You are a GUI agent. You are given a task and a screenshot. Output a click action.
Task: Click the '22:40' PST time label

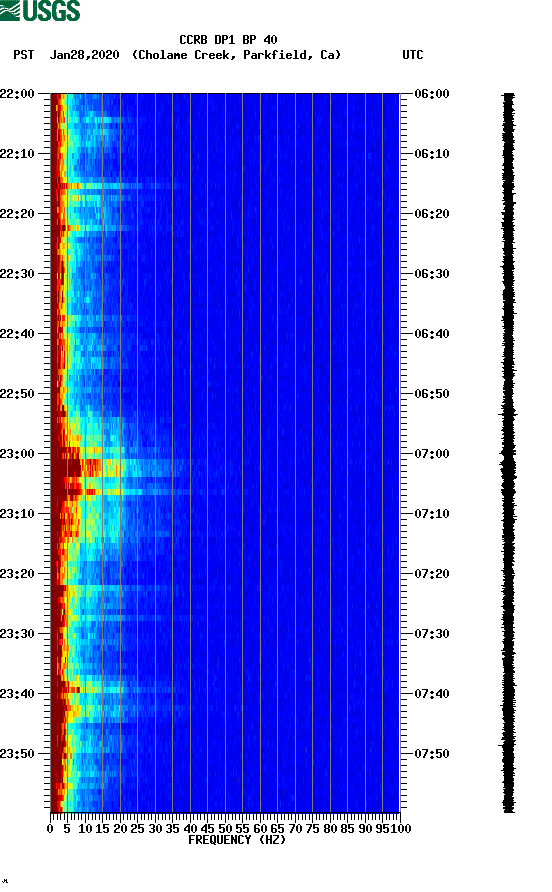coord(17,333)
